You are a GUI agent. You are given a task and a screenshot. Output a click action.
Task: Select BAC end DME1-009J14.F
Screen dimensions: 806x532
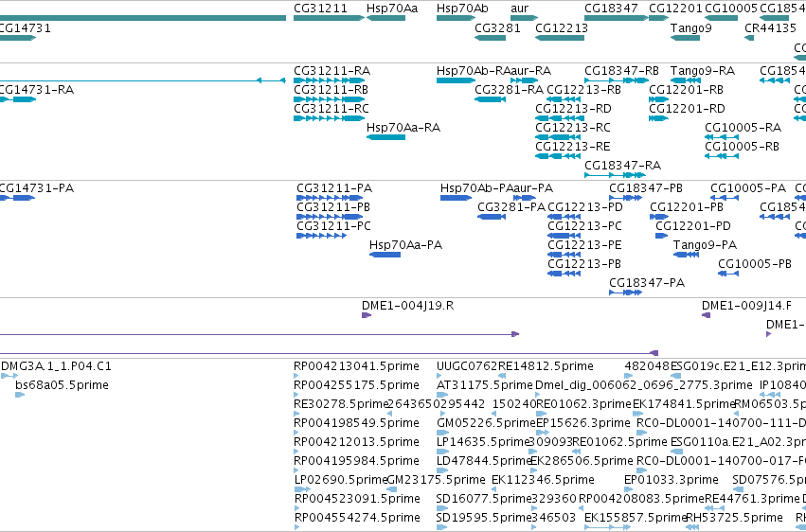click(x=707, y=315)
